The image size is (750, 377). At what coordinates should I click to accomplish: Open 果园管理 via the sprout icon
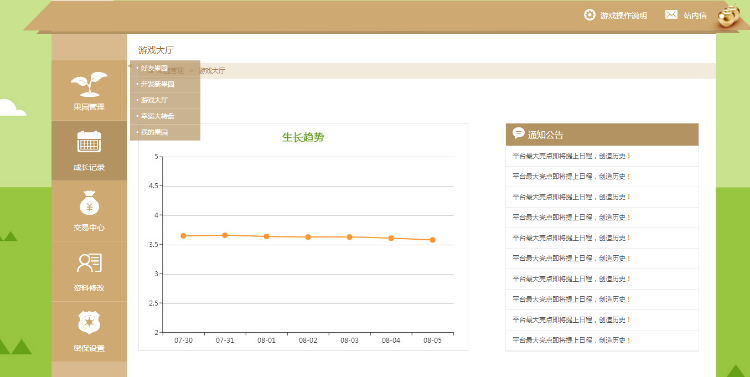point(89,84)
